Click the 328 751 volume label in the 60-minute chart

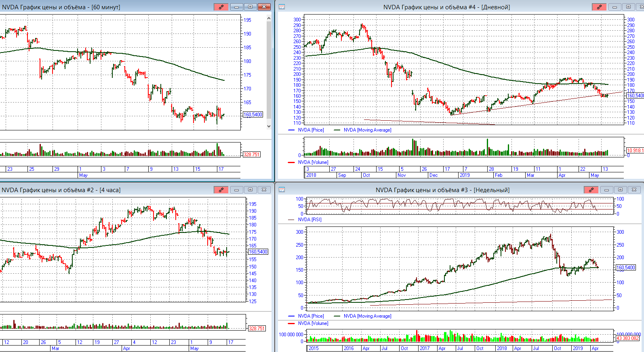pyautogui.click(x=251, y=155)
